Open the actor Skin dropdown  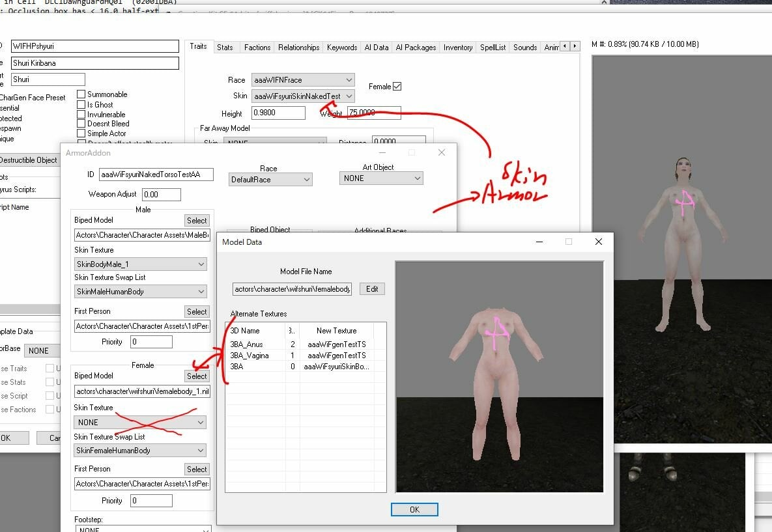click(303, 96)
